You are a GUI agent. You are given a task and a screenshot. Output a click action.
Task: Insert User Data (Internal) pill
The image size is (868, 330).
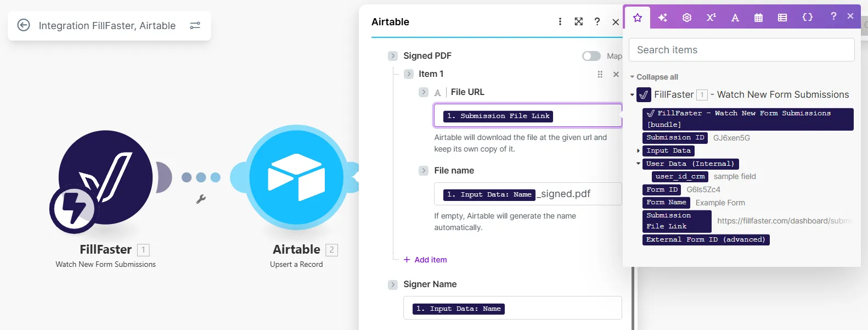pyautogui.click(x=690, y=164)
